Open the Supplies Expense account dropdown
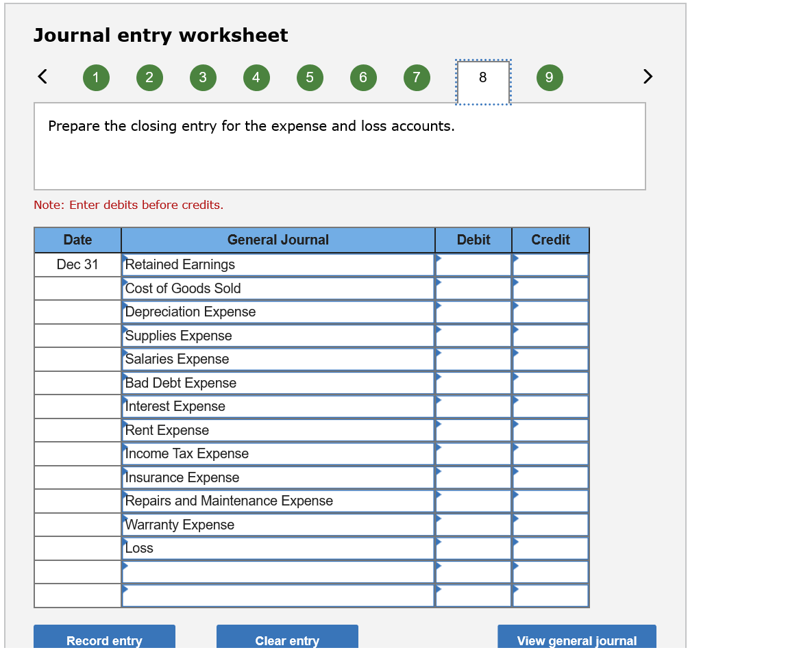Image resolution: width=812 pixels, height=650 pixels. [278, 336]
